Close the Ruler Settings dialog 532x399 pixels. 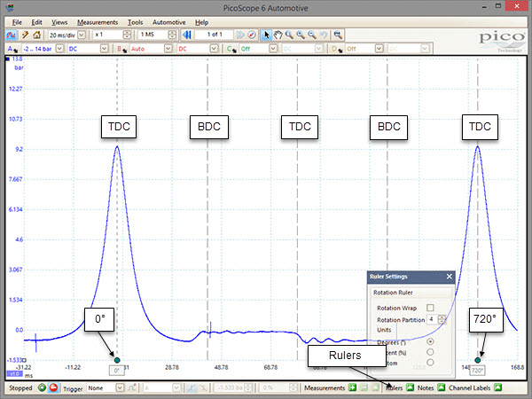450,277
